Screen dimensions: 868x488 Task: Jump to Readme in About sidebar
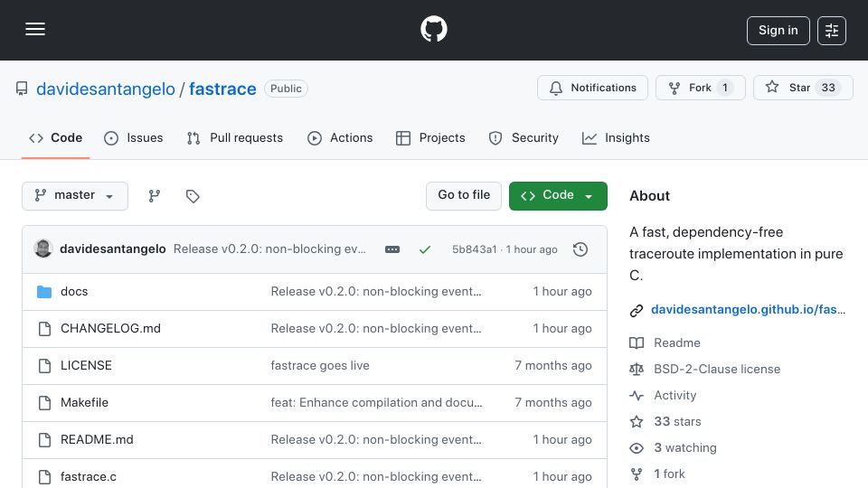(665, 343)
